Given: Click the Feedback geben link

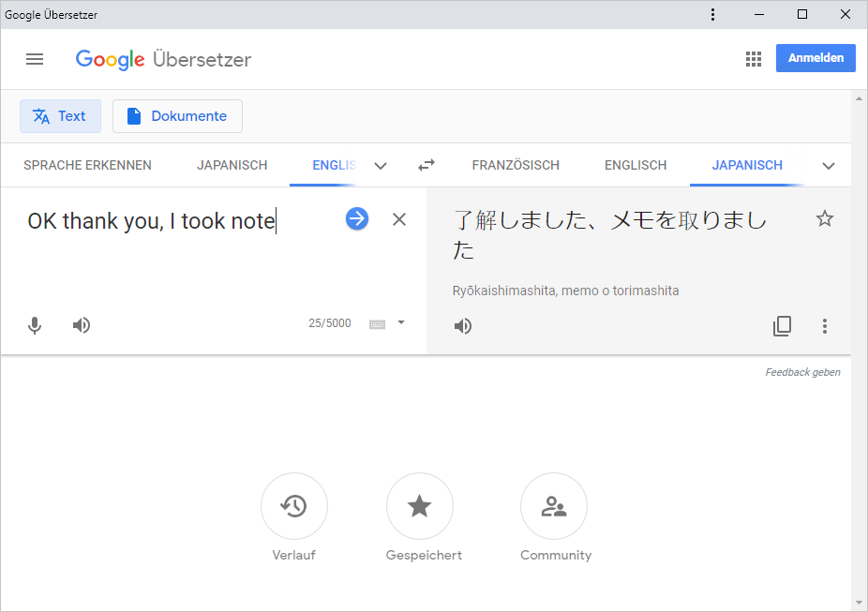Looking at the screenshot, I should [802, 372].
